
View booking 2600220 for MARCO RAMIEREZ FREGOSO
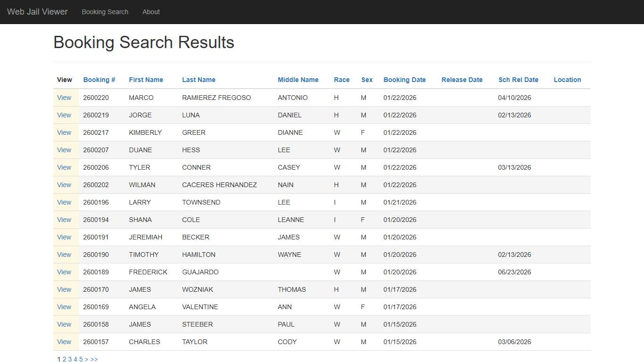(x=64, y=98)
